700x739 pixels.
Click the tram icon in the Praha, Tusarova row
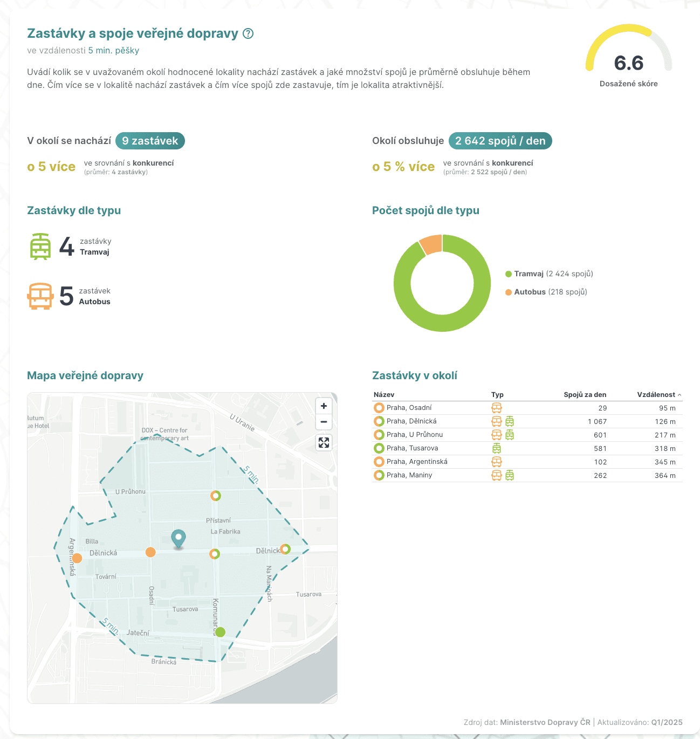click(496, 448)
